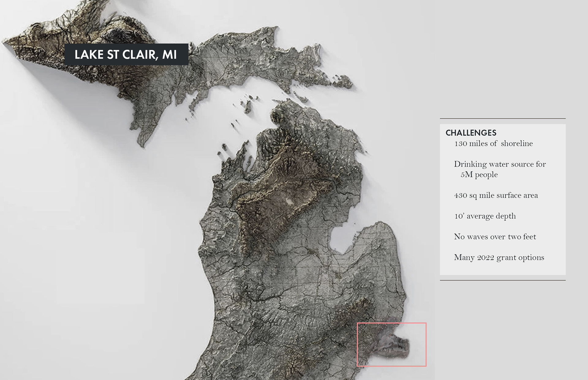Click 'Drinking water source for' line
Screen dimensions: 588x380
[x=500, y=164]
